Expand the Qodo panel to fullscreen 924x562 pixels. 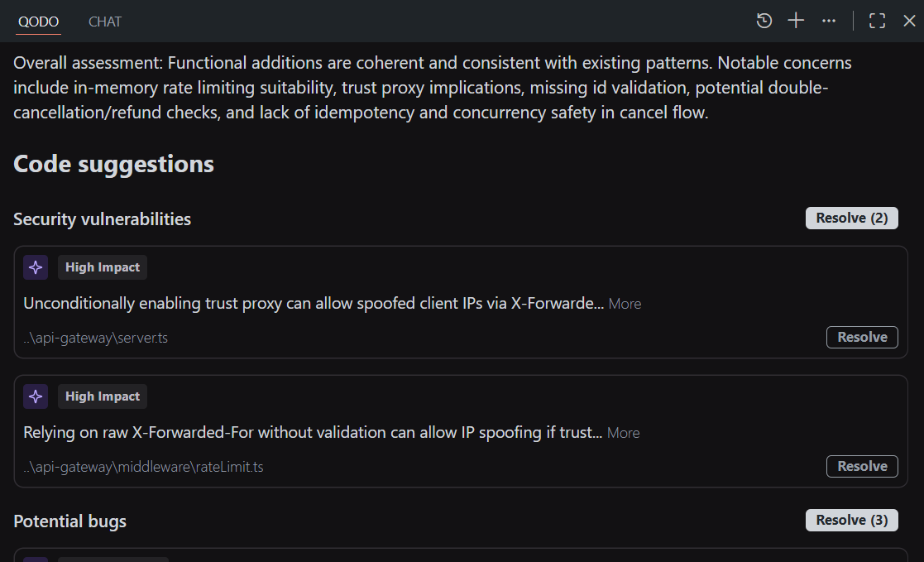(x=877, y=20)
